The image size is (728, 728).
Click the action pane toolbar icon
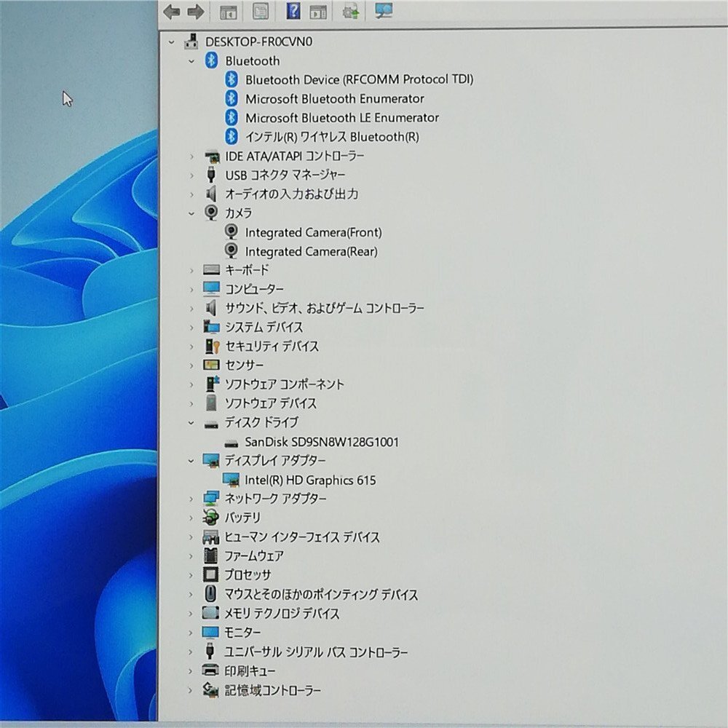tap(318, 12)
